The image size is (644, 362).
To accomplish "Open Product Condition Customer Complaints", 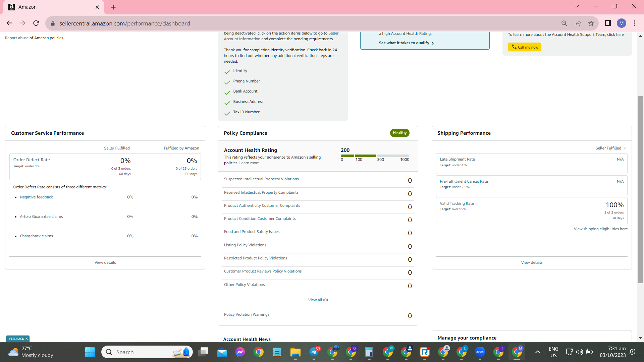I will click(x=260, y=219).
